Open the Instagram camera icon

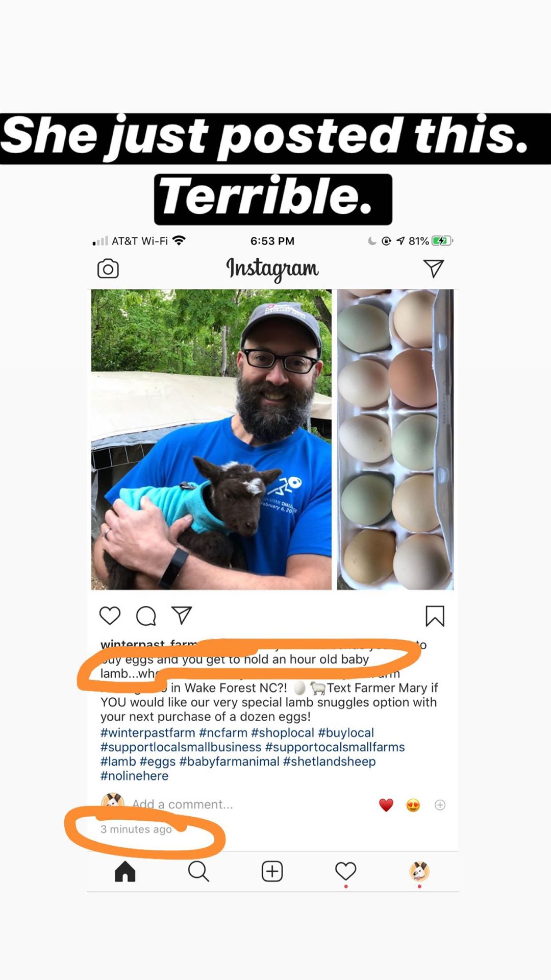click(x=108, y=268)
